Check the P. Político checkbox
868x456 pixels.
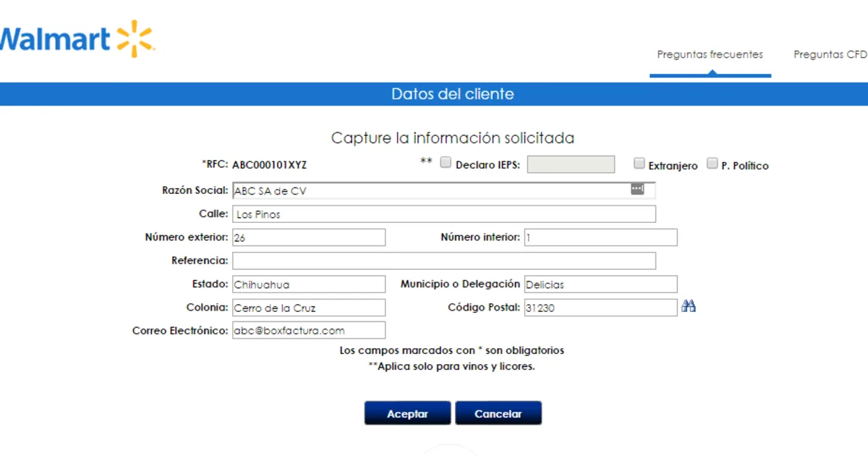click(712, 164)
